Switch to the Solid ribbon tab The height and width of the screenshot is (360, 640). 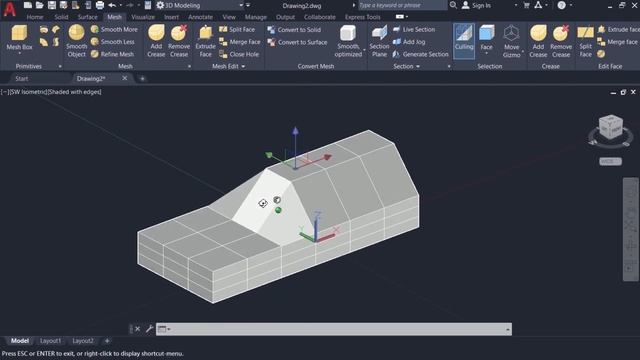point(61,17)
